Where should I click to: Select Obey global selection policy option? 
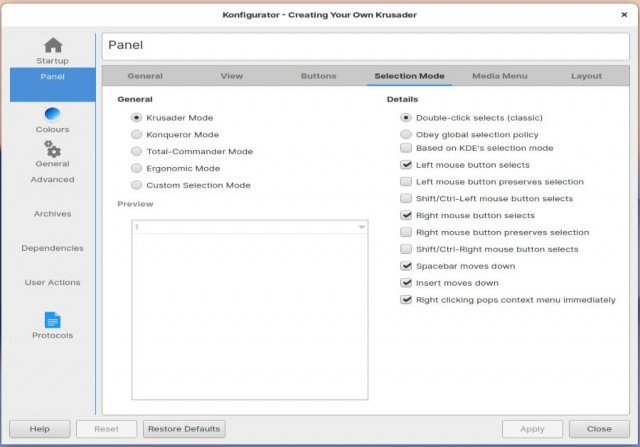(x=406, y=134)
